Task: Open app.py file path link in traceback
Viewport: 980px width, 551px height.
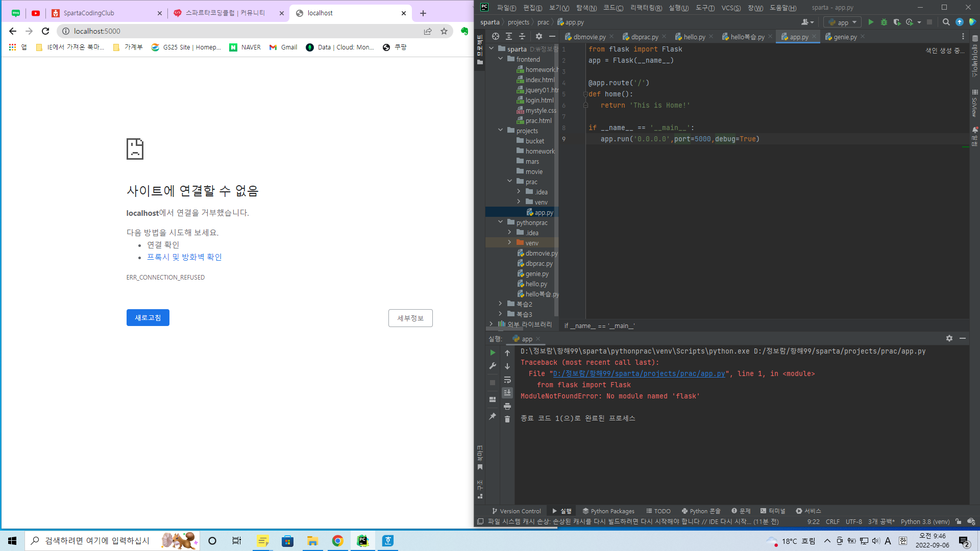Action: point(639,374)
